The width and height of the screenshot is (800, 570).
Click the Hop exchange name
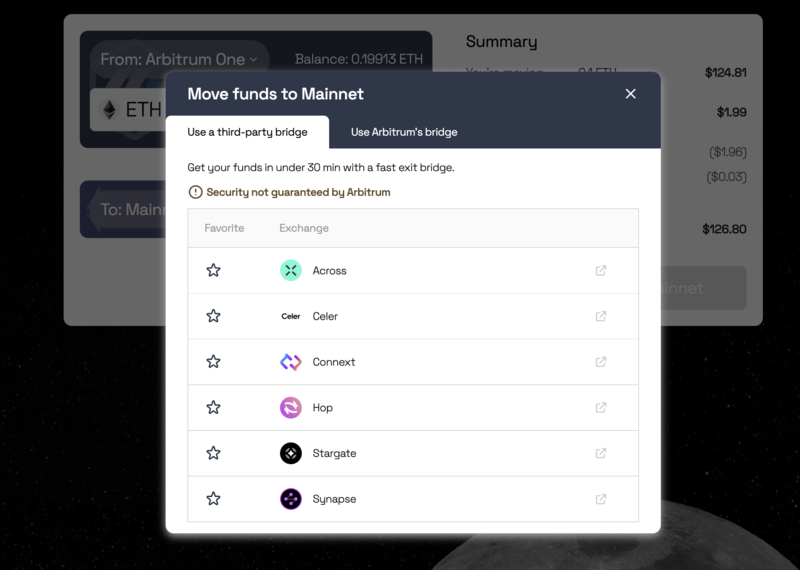click(x=322, y=408)
